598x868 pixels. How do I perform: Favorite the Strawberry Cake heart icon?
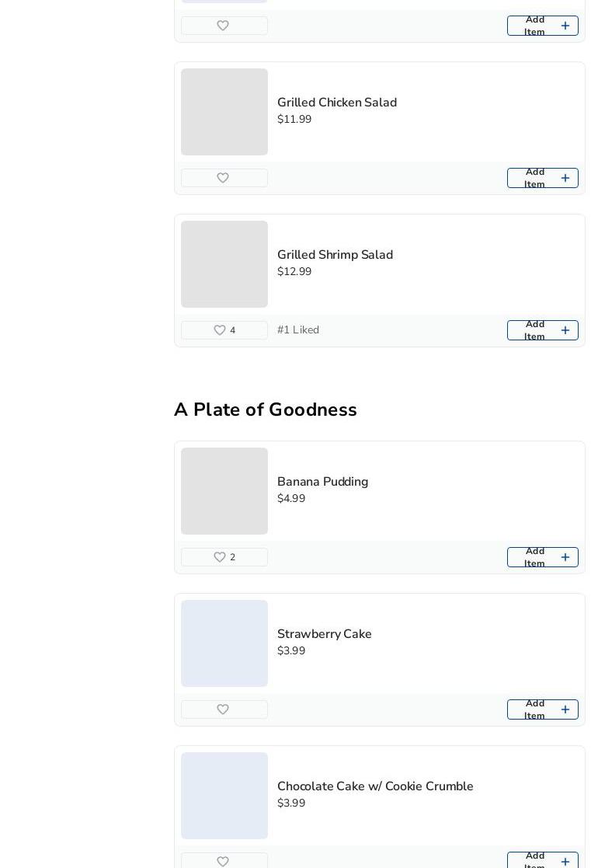point(223,709)
